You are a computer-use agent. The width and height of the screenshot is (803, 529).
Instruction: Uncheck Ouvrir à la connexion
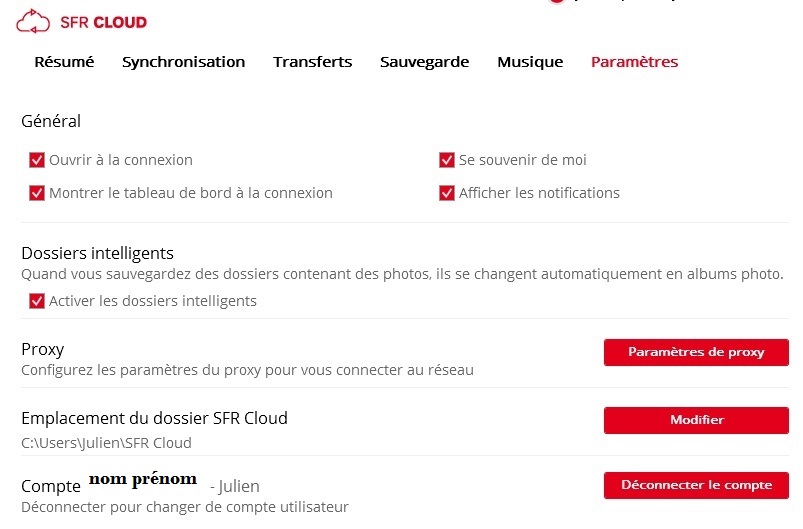(x=38, y=160)
